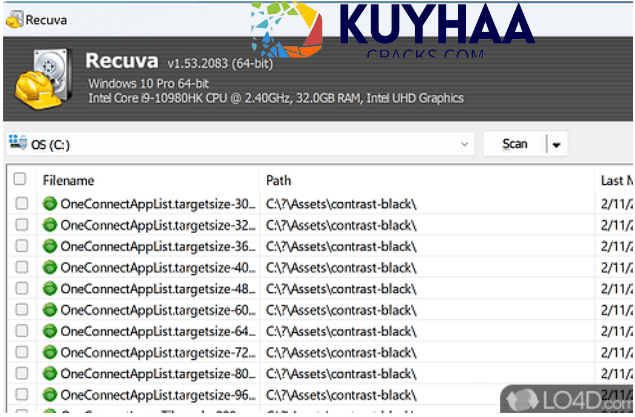Click green status icon for targetsize-32 file
Screen dimensions: 635x417
click(50, 224)
